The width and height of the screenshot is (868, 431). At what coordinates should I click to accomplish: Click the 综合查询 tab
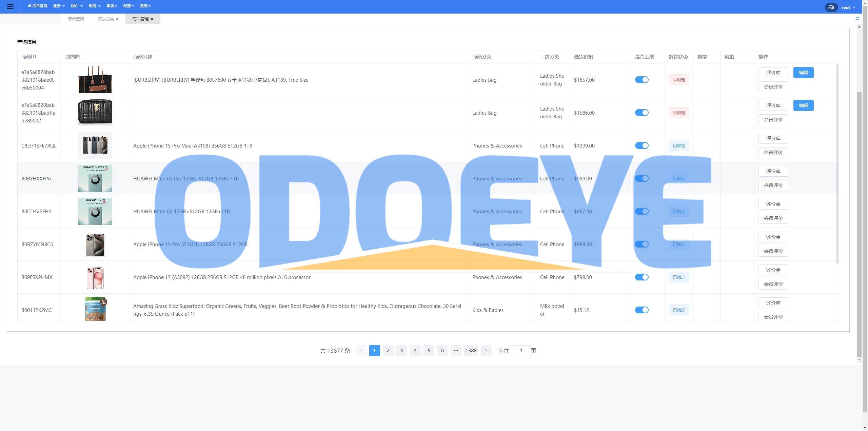[x=75, y=19]
